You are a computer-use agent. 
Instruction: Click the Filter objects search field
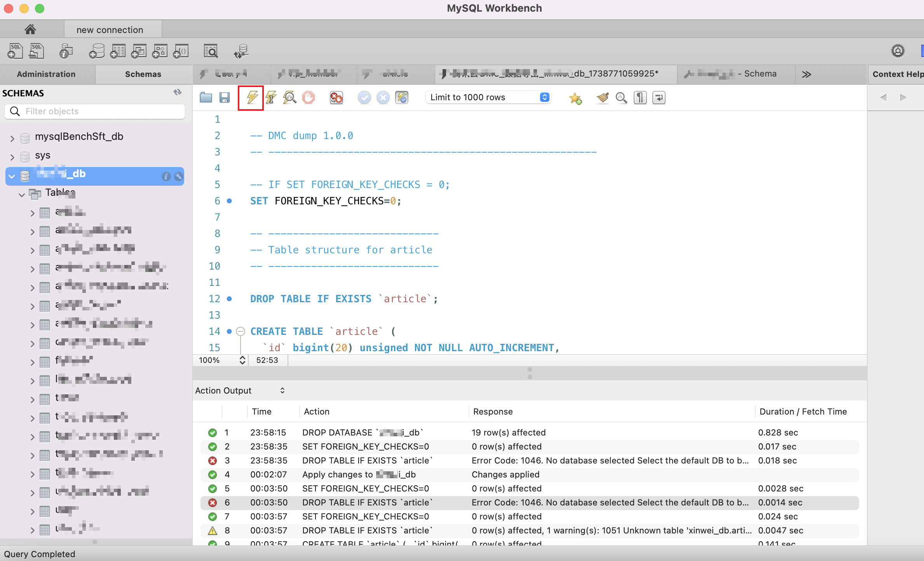click(94, 111)
